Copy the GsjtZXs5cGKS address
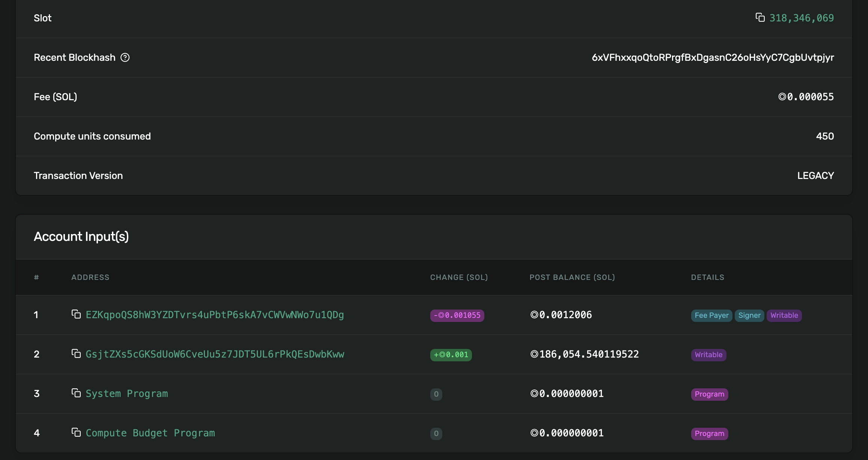 click(x=76, y=354)
